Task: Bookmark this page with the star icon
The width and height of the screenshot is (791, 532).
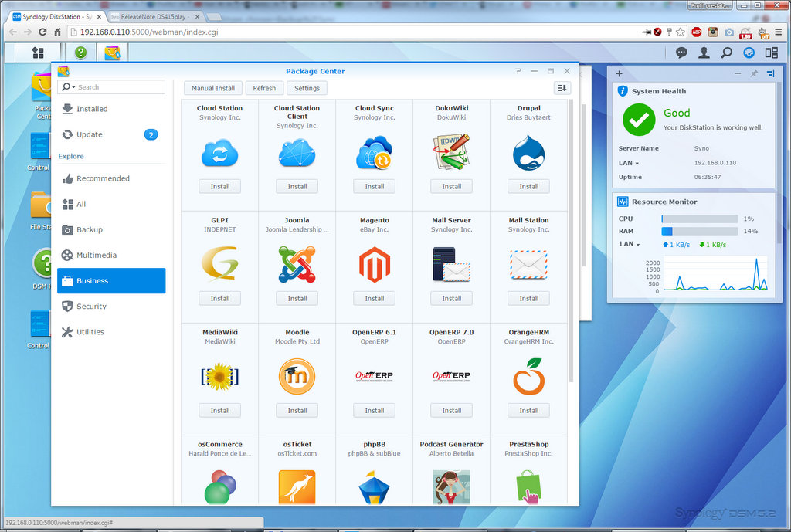Action: click(x=681, y=32)
